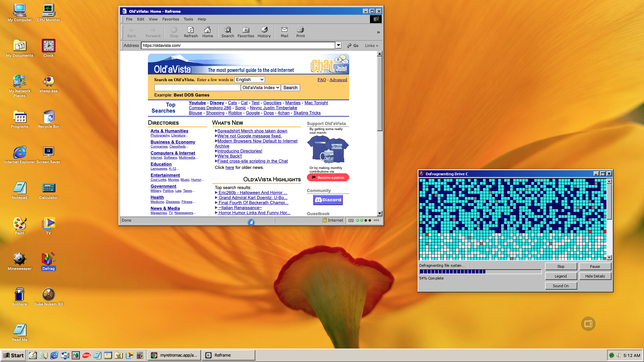
Task: Click the defrag progress bar
Action: tap(480, 272)
